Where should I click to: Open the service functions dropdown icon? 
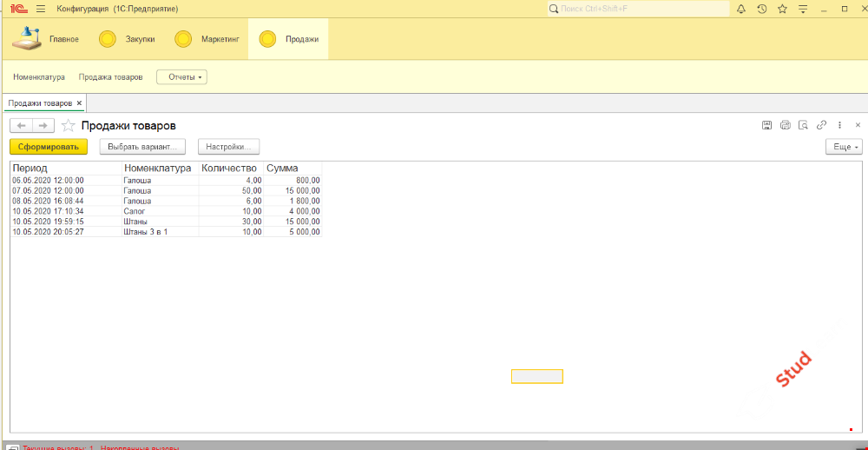pos(803,9)
